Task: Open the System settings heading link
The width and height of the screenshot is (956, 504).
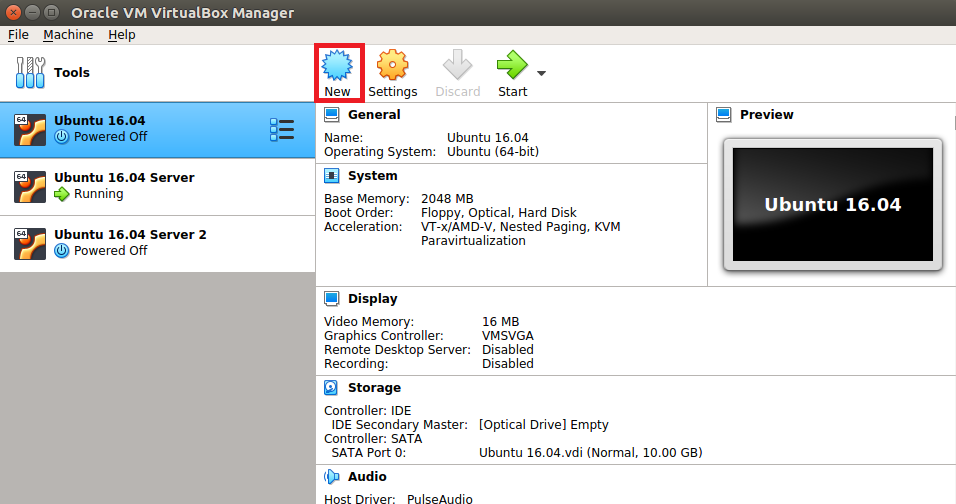Action: (x=373, y=176)
